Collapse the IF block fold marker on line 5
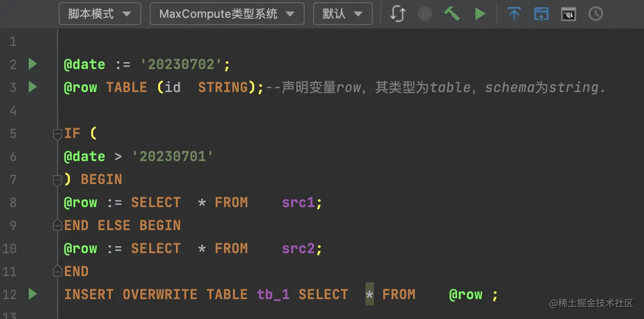The width and height of the screenshot is (644, 319). coord(58,134)
